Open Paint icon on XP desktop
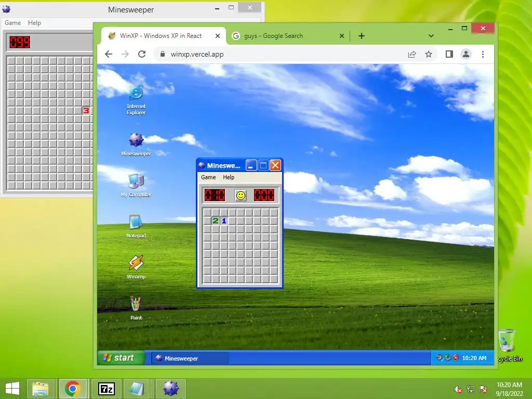The height and width of the screenshot is (399, 532). [136, 308]
